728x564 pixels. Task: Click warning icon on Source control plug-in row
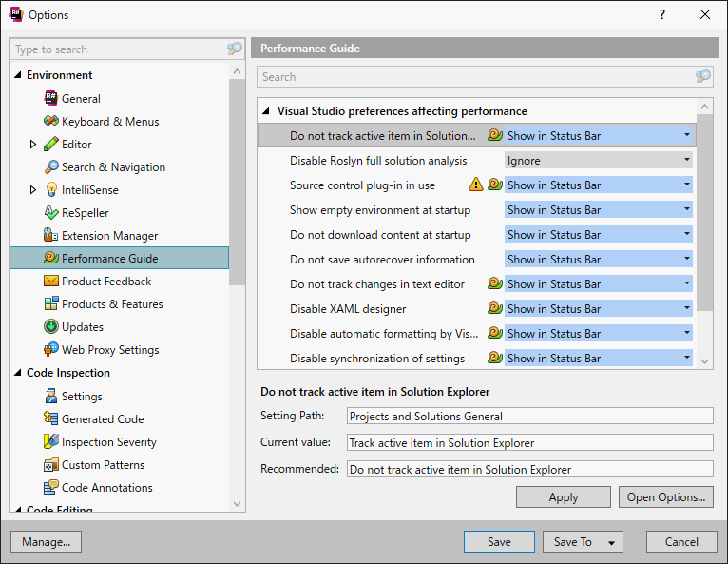point(476,185)
